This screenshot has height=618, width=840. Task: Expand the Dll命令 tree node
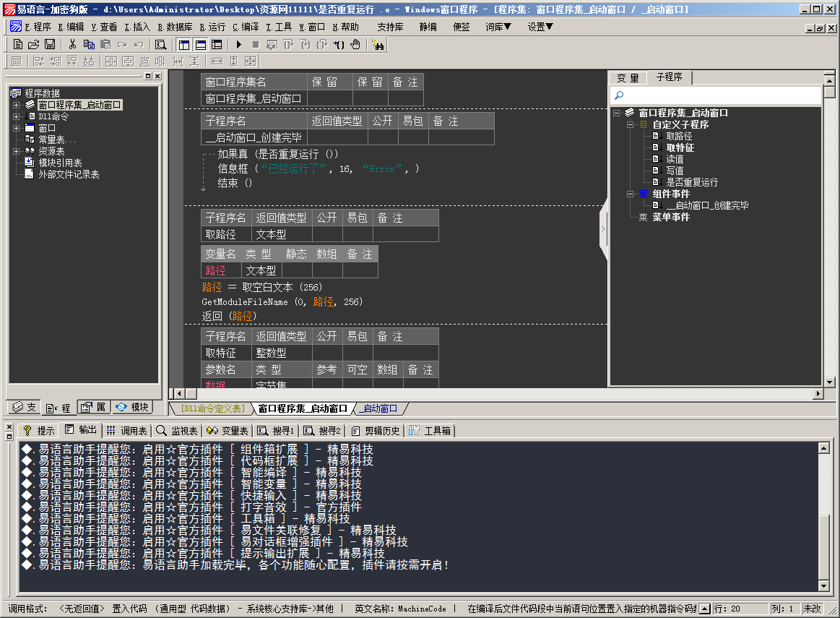click(x=17, y=116)
